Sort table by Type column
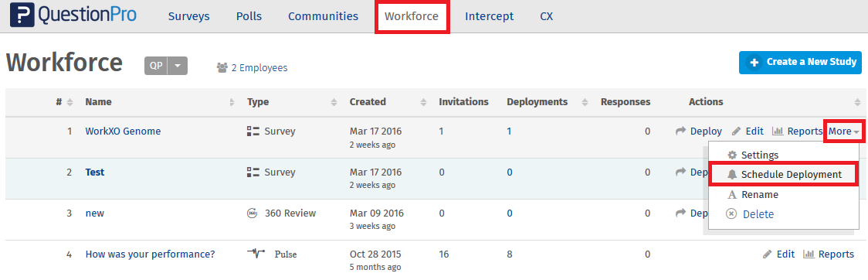Image resolution: width=868 pixels, height=280 pixels. (x=334, y=102)
